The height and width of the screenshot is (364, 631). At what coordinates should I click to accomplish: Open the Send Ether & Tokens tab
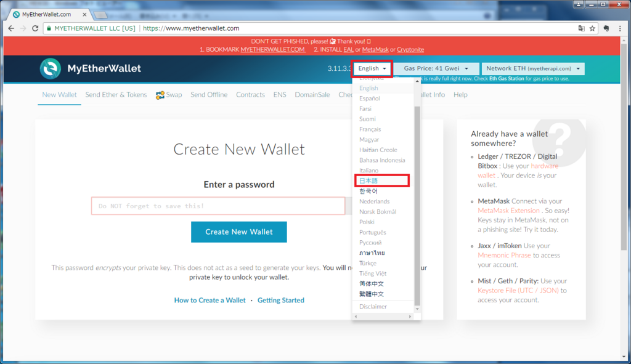(116, 95)
